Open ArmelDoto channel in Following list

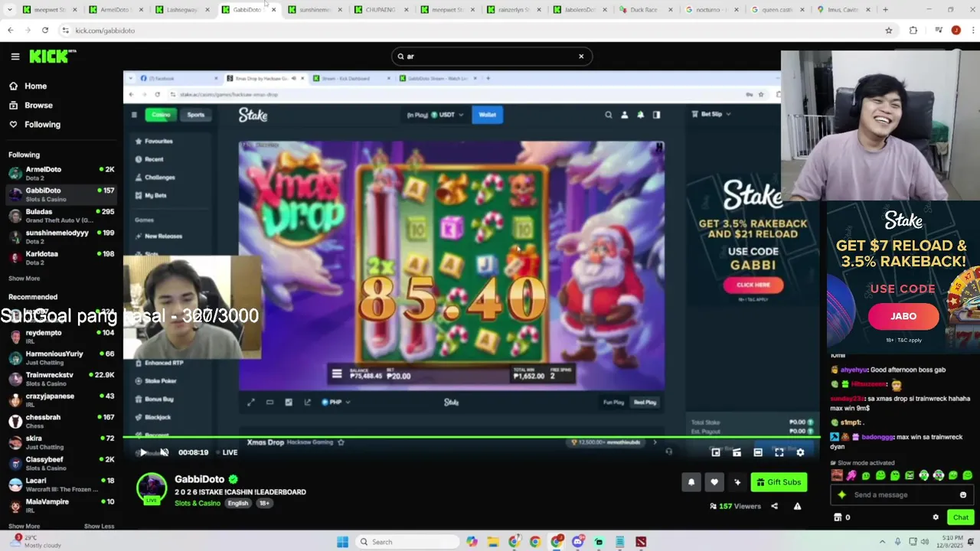(x=61, y=173)
